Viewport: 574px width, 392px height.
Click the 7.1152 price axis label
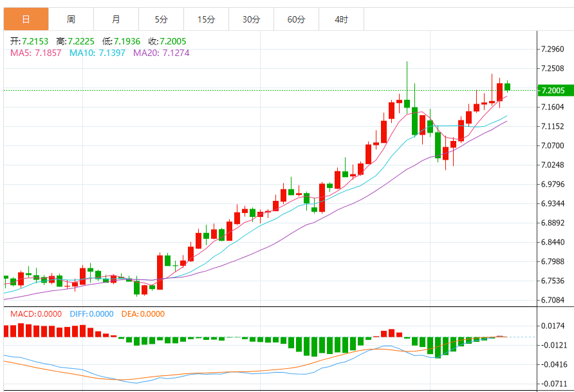pos(552,126)
